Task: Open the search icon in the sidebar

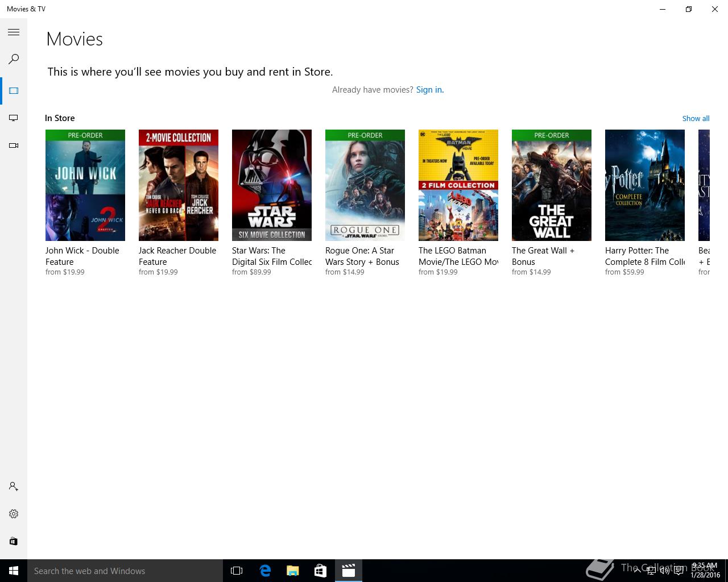Action: pyautogui.click(x=14, y=59)
